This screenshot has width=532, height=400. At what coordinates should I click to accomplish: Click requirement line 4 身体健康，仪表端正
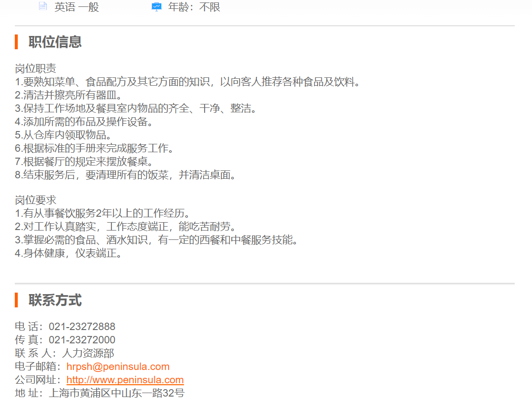click(x=68, y=253)
